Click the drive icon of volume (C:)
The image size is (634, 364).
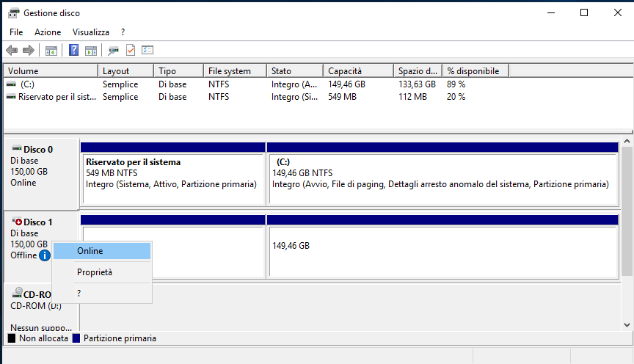[11, 84]
